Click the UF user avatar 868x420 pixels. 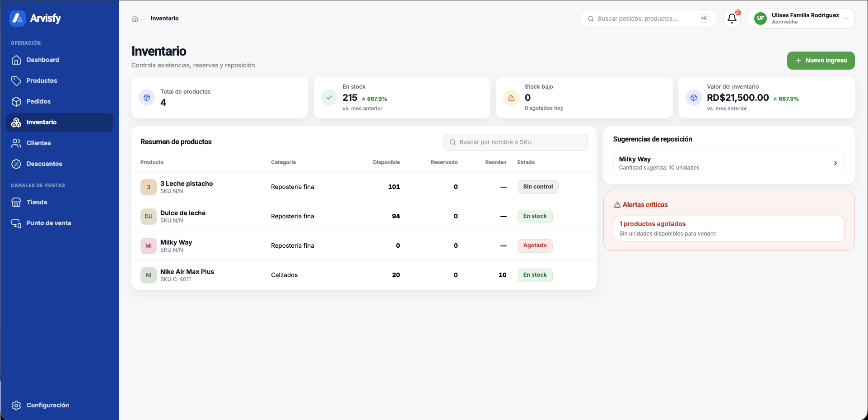click(x=761, y=19)
